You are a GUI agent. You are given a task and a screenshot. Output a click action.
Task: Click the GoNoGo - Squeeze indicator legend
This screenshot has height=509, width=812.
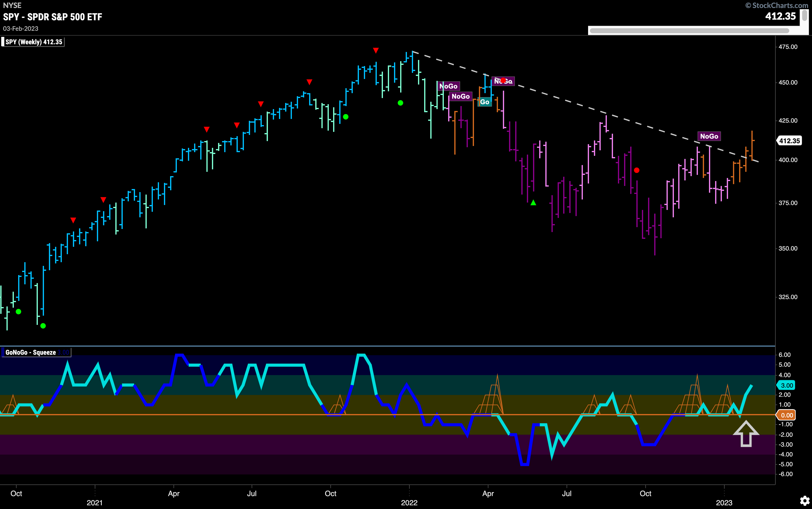[x=36, y=353]
